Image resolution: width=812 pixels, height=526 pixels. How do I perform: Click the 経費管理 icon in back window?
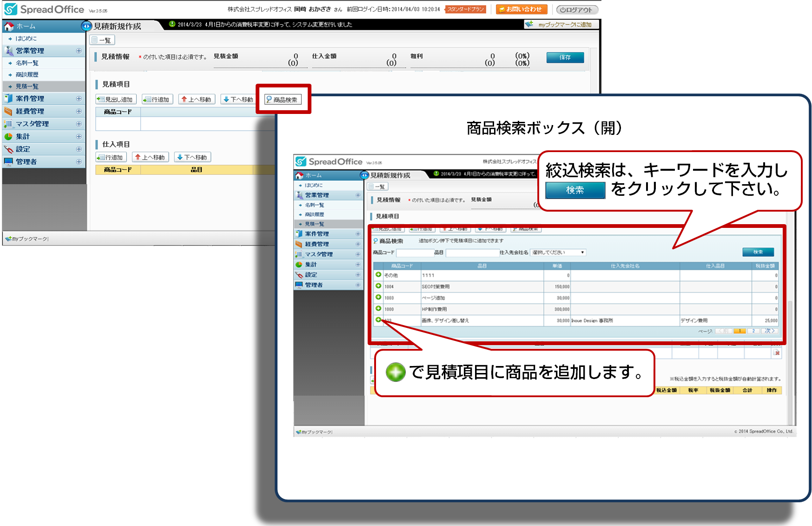(x=8, y=111)
